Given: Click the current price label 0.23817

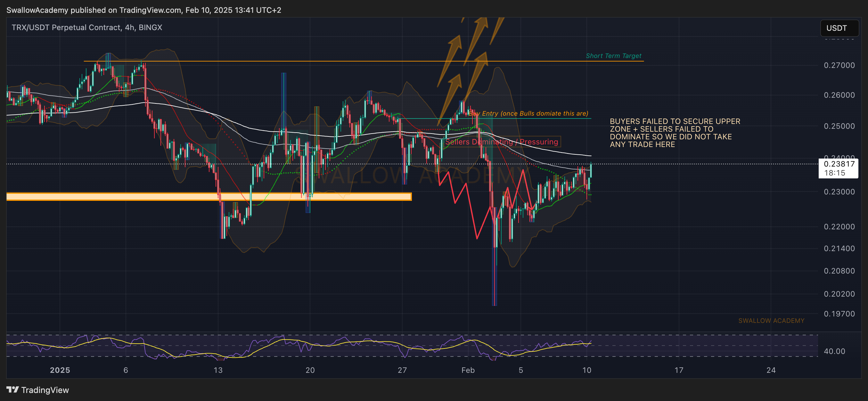Looking at the screenshot, I should tap(839, 164).
